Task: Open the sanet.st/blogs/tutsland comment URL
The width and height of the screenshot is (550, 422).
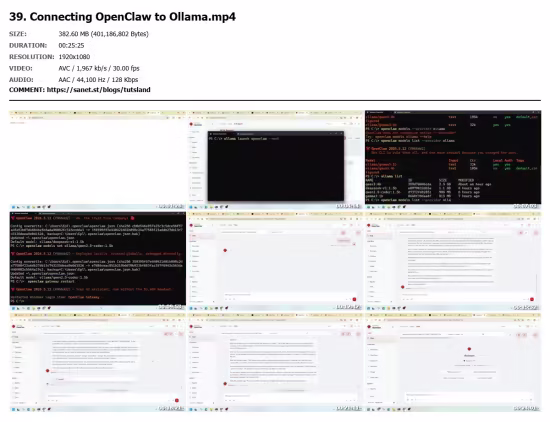Action: tap(99, 90)
